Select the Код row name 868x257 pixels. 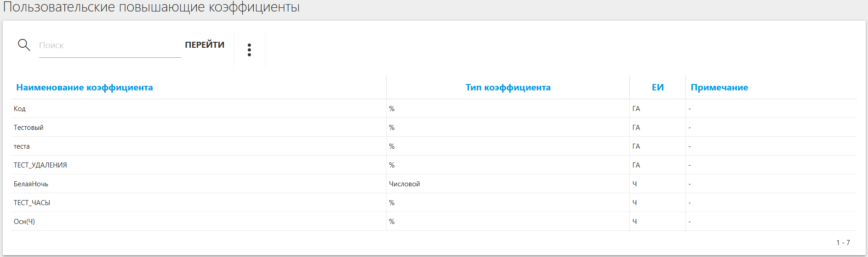(20, 109)
